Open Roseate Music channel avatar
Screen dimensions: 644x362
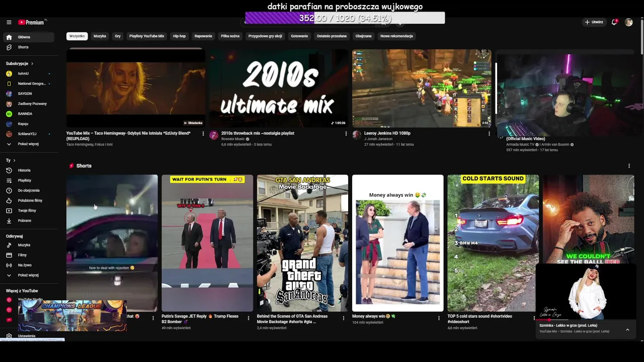(214, 135)
